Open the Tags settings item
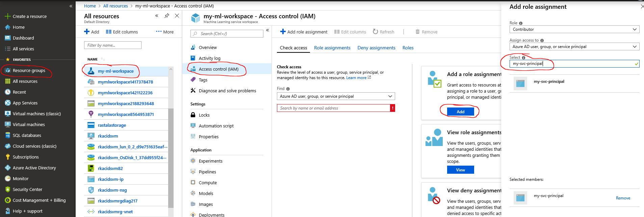The image size is (644, 217). click(203, 80)
